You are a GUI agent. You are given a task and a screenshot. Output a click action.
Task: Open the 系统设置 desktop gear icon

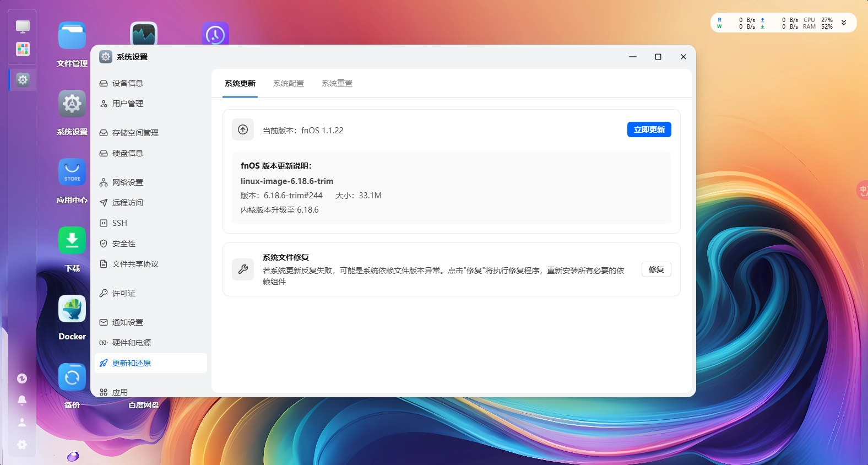tap(72, 104)
